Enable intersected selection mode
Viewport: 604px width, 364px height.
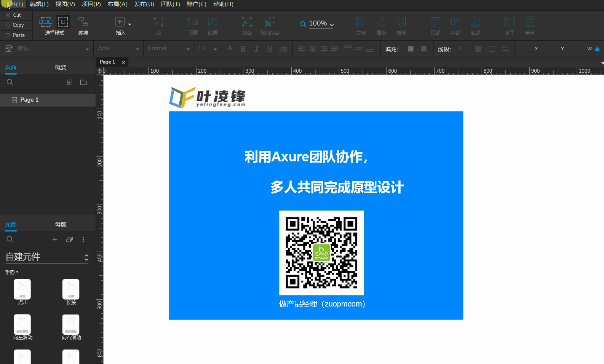(45, 21)
